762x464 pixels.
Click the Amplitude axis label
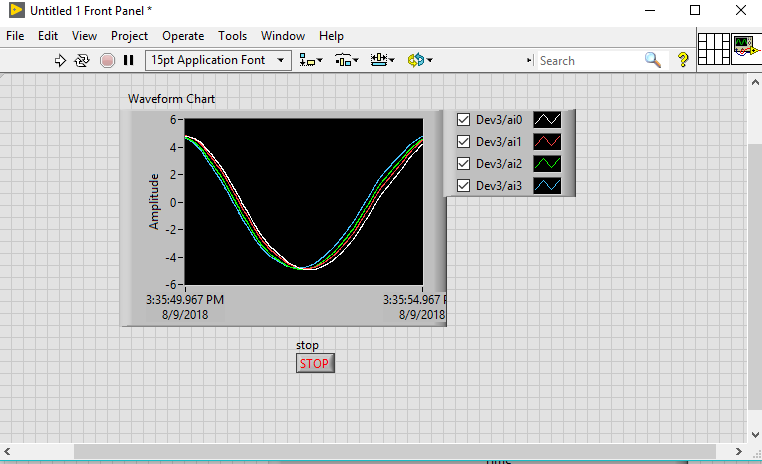pyautogui.click(x=154, y=202)
